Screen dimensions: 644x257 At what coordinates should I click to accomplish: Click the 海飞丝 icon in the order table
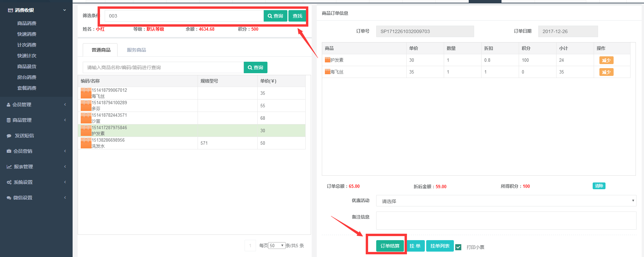pyautogui.click(x=327, y=72)
